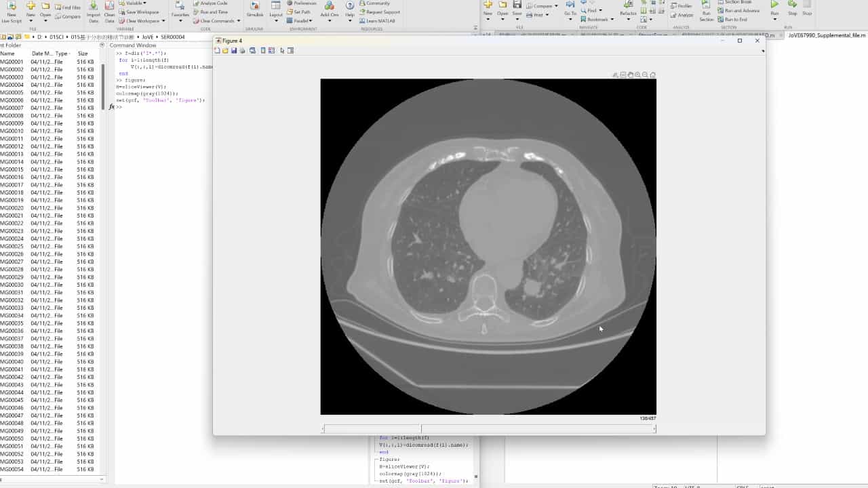Select Zoom In tool above image axes
The width and height of the screenshot is (868, 488).
637,75
